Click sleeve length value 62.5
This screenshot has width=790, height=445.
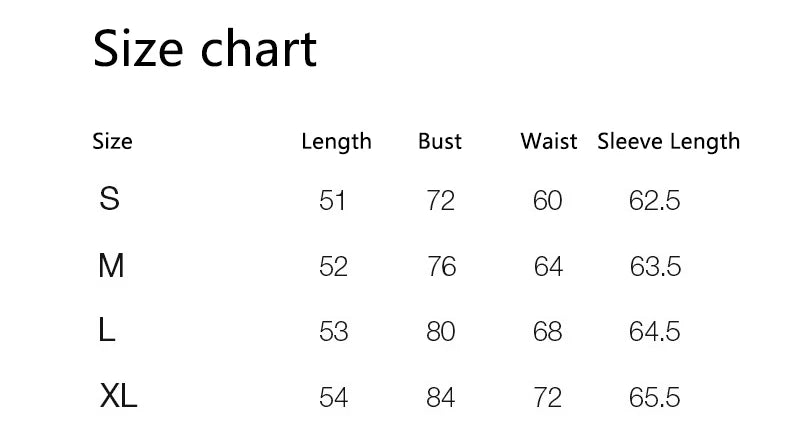tap(655, 201)
